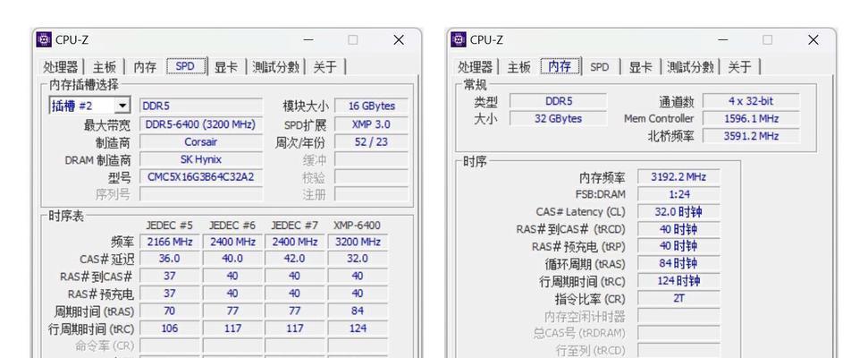Click CAS# 延迟 value 42.0
The width and height of the screenshot is (868, 358).
coord(294,259)
